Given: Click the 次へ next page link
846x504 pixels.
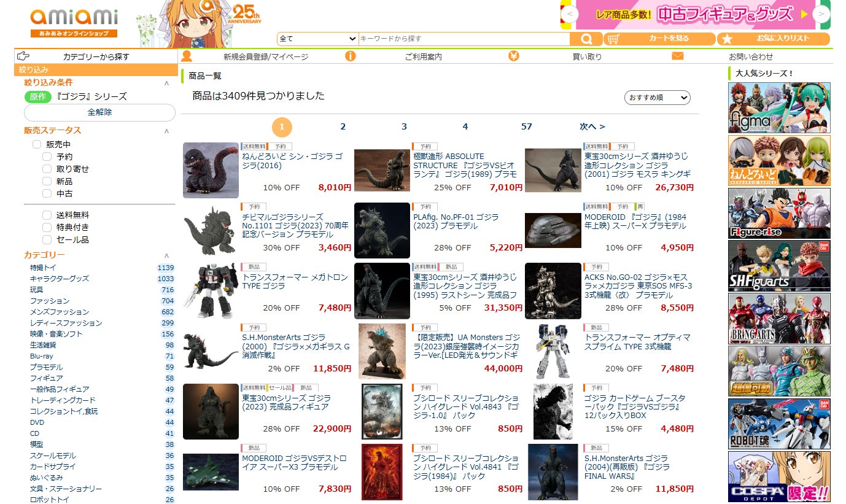Looking at the screenshot, I should tap(592, 126).
